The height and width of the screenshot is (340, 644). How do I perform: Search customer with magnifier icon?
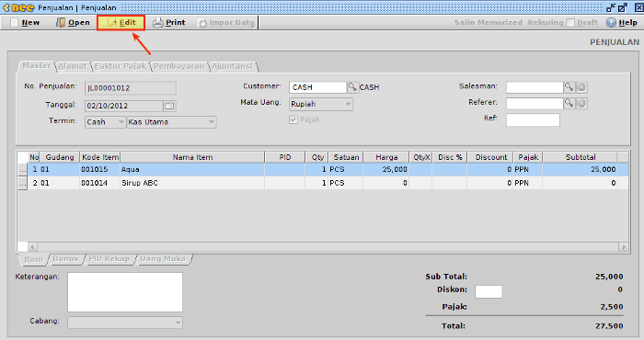point(352,87)
